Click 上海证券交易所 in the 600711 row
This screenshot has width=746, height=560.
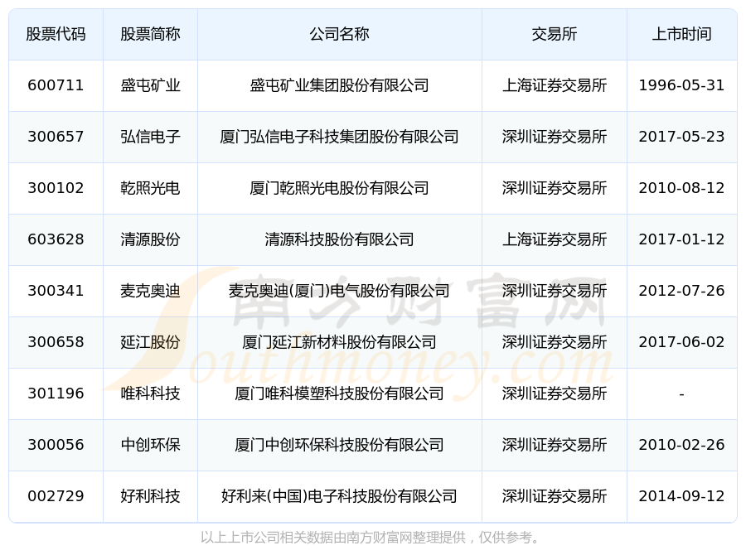click(x=555, y=85)
